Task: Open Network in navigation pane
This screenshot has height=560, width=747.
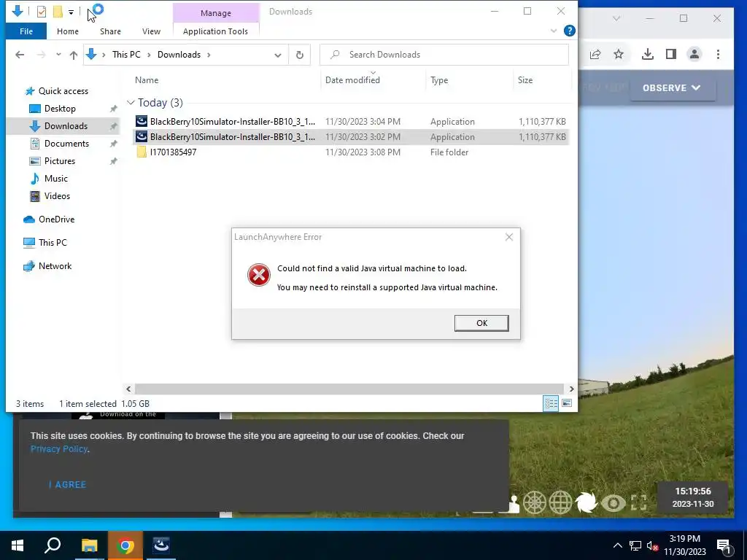Action: [x=55, y=266]
